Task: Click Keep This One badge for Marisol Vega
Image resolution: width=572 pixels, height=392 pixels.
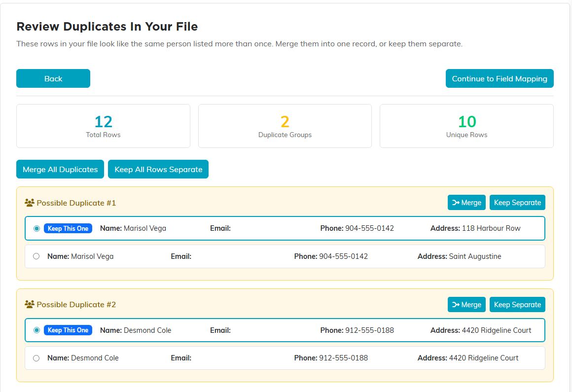Action: click(68, 228)
